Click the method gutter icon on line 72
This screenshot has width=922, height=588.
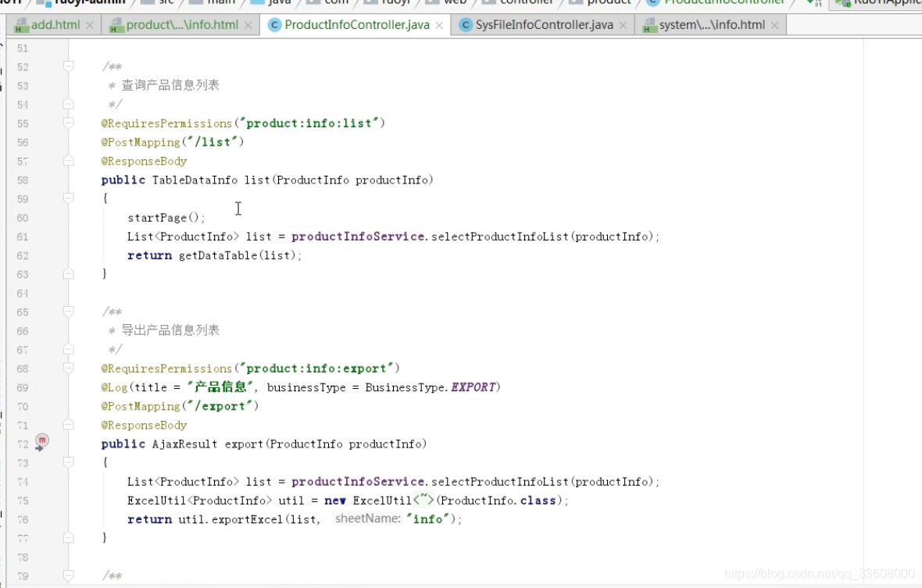pos(41,441)
